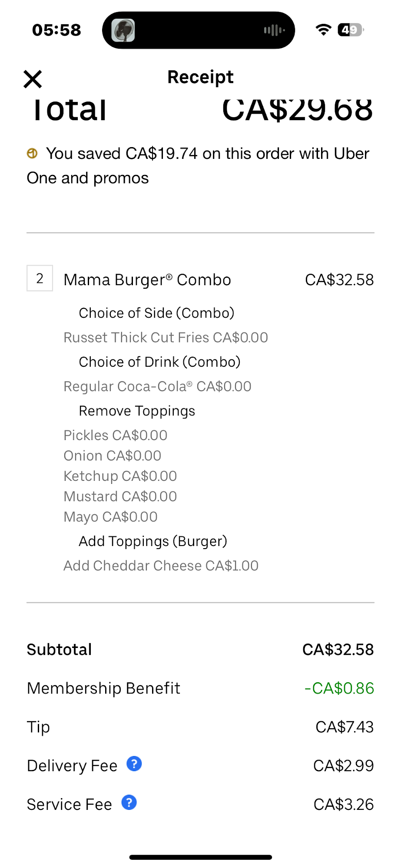Close the Receipt screen with X
Viewport: 401px width, 868px height.
click(x=33, y=79)
